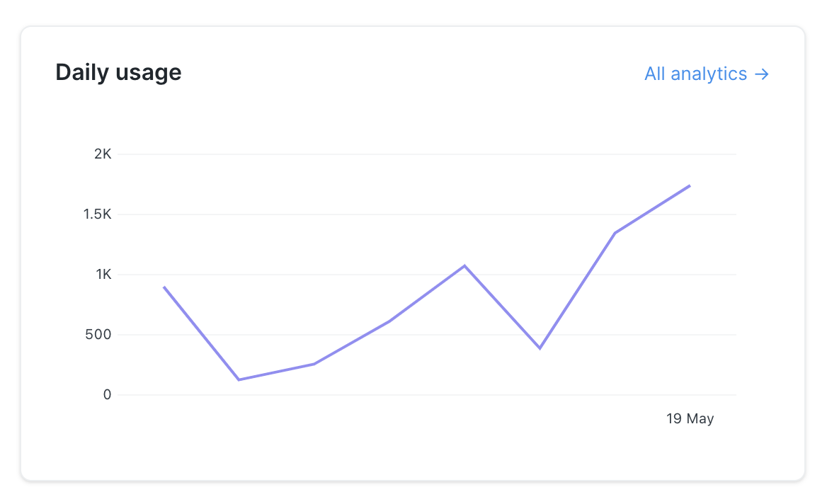Click the 1K axis label
This screenshot has width=827, height=504.
[104, 274]
